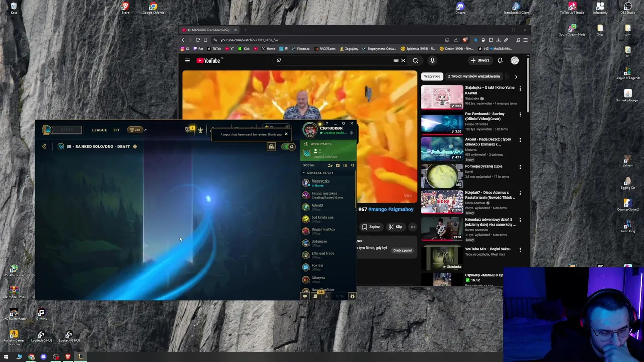The width and height of the screenshot is (644, 362).
Task: Open the OPEN PARTY ranked solo/duo panel
Action: tap(328, 151)
